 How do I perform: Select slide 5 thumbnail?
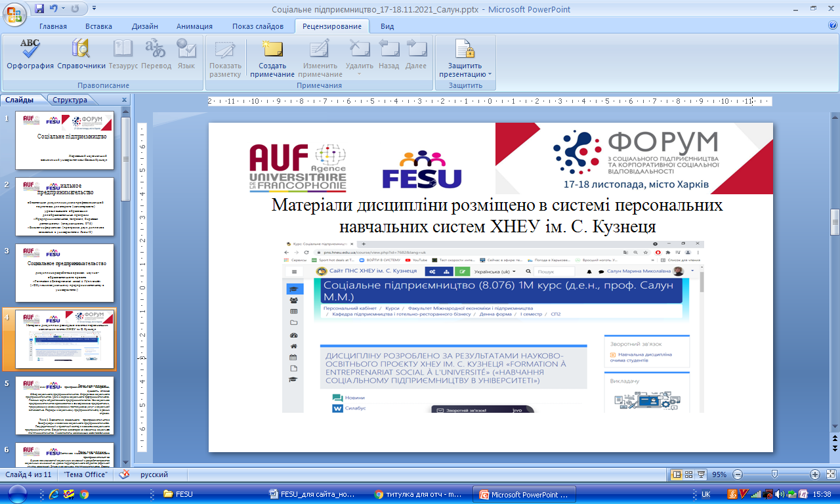[65, 406]
